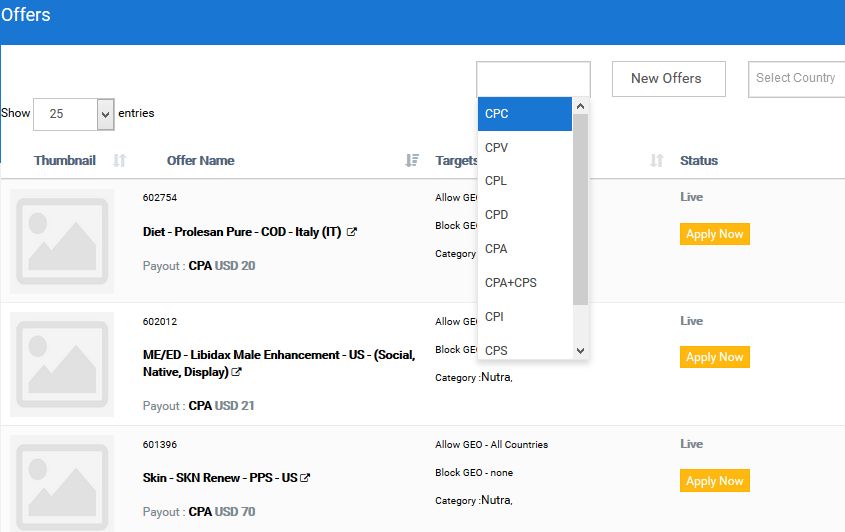The image size is (845, 532).
Task: Click sort arrows left of Status column
Action: 656,160
